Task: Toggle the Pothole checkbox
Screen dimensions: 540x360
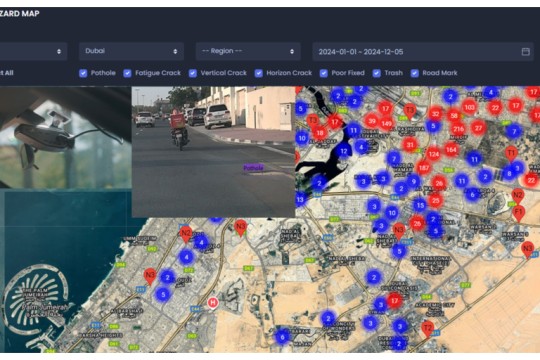Action: (83, 73)
